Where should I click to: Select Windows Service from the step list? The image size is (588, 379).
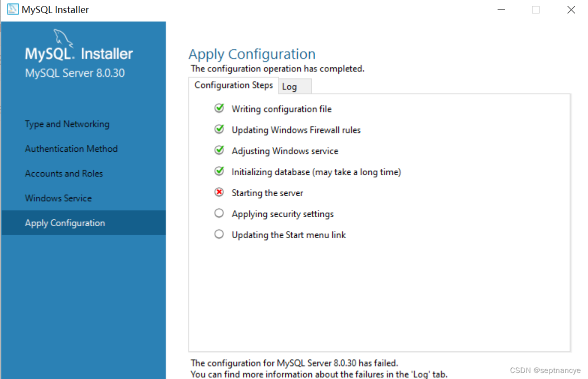[58, 198]
